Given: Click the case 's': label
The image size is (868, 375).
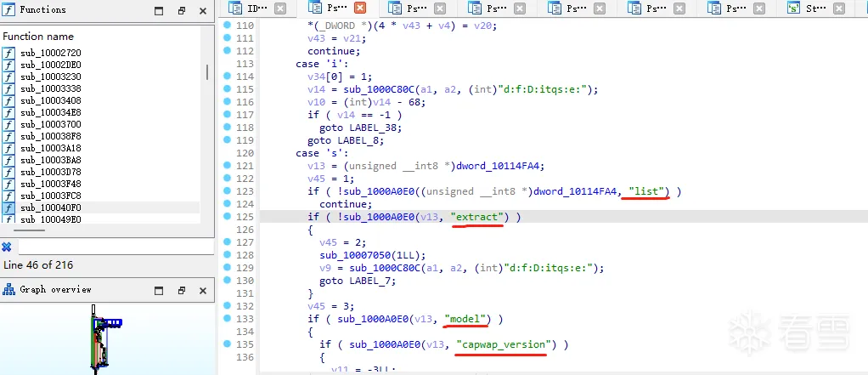Looking at the screenshot, I should coord(322,153).
